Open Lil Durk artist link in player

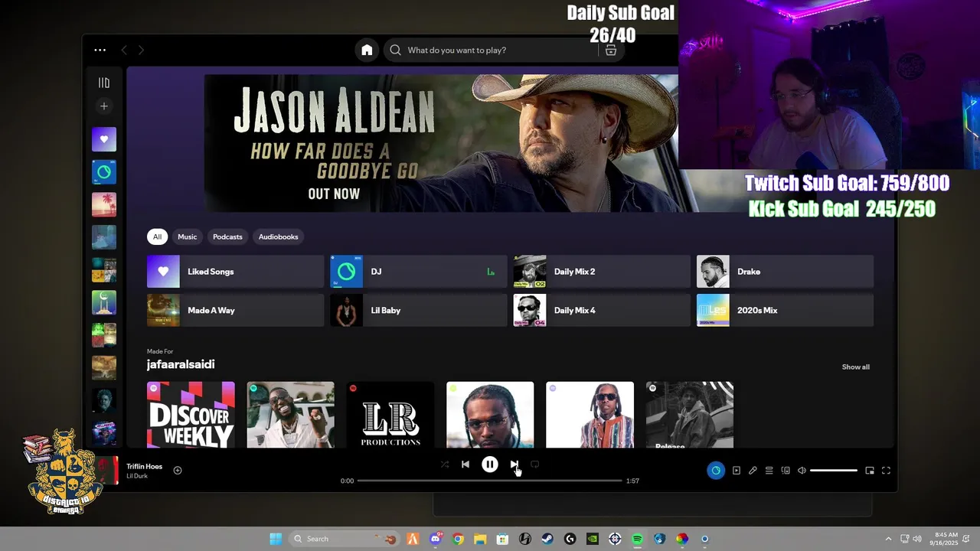tap(137, 476)
